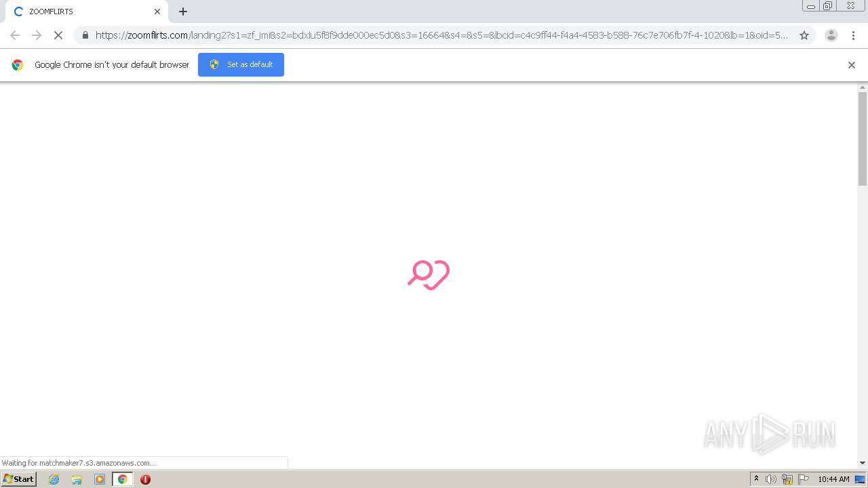The height and width of the screenshot is (488, 868).
Task: Open Windows Media Player from taskbar
Action: (x=100, y=479)
